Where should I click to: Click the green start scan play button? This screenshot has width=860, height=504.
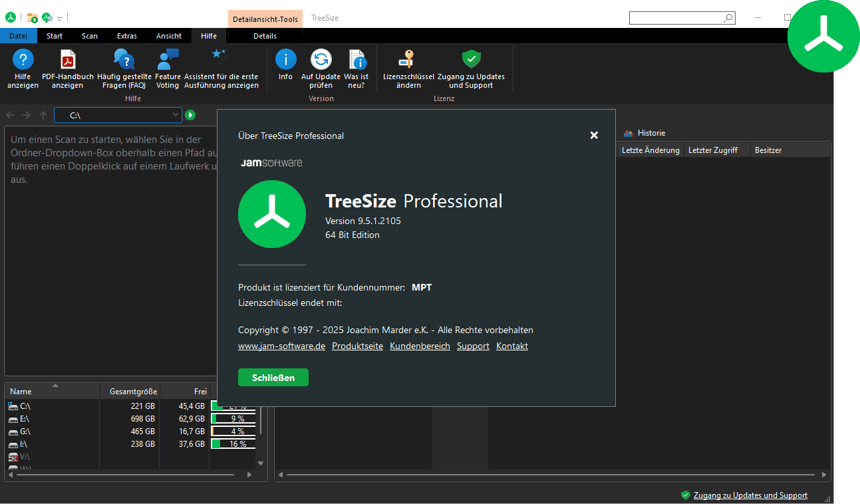pyautogui.click(x=190, y=115)
